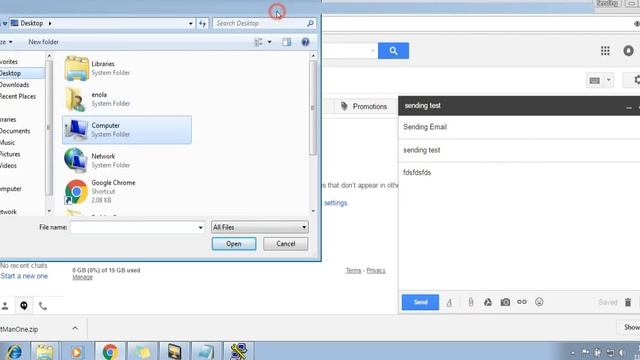Image resolution: width=640 pixels, height=360 pixels.
Task: Open the Manage storage link
Action: click(82, 277)
